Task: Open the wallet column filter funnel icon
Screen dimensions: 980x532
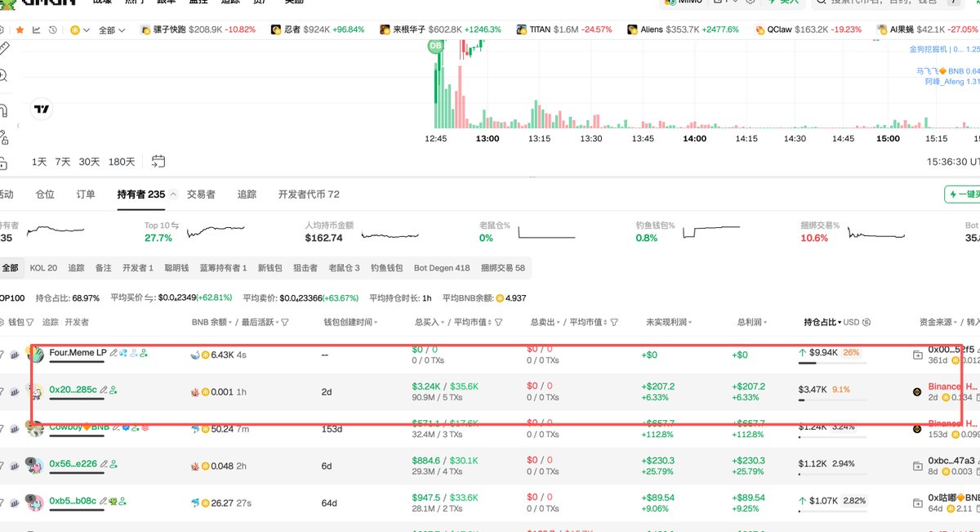Action: [29, 323]
